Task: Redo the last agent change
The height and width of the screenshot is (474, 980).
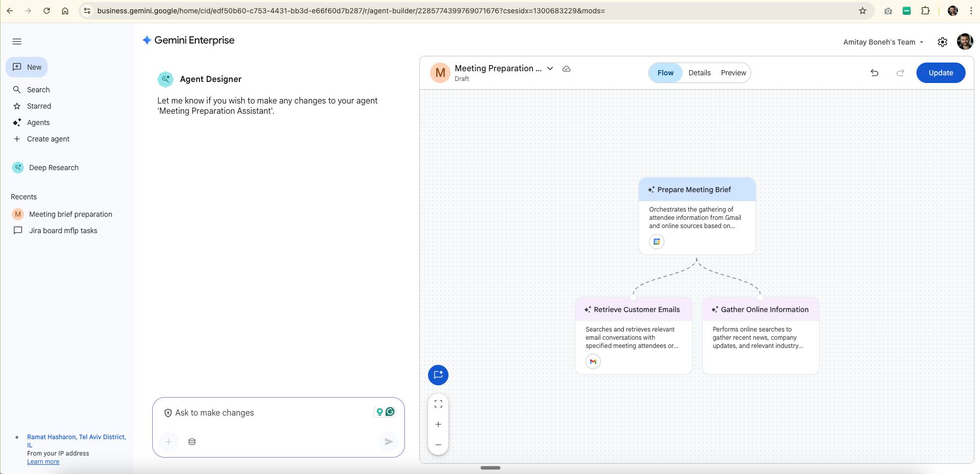Action: tap(900, 73)
